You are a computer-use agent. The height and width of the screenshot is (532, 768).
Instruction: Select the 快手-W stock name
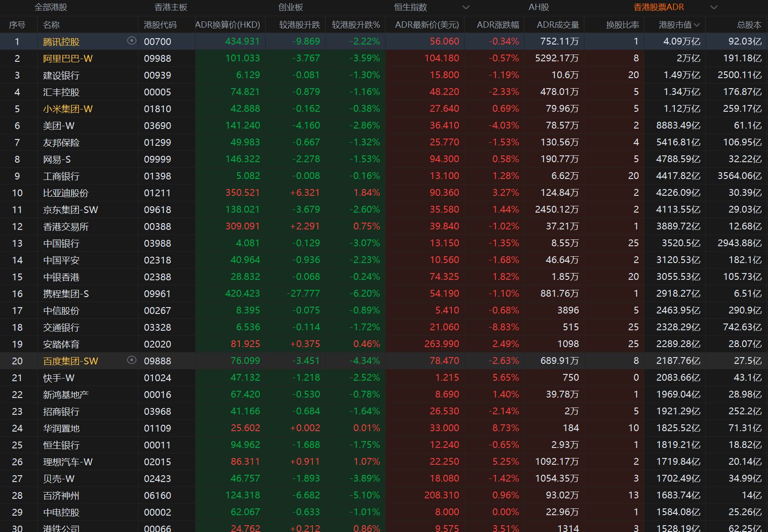pos(59,378)
